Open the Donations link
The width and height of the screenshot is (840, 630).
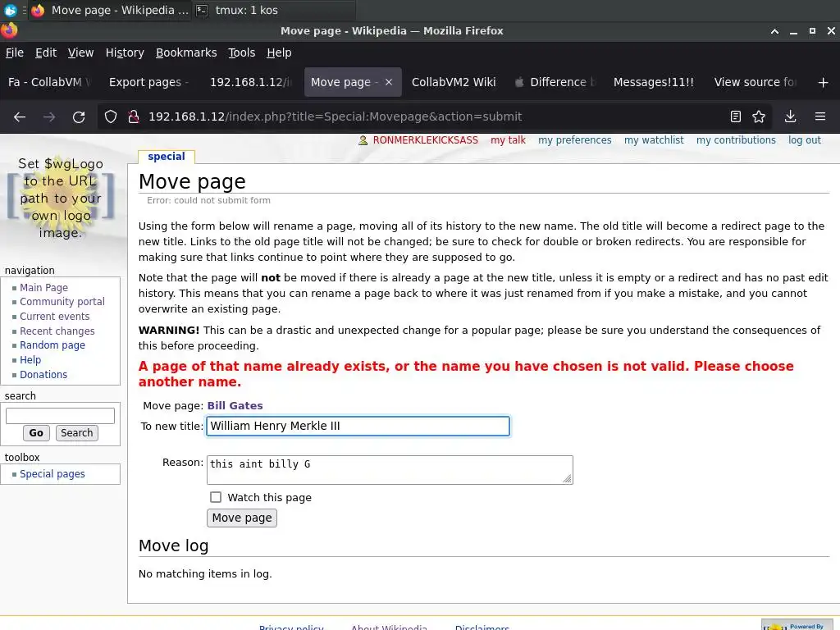point(43,374)
